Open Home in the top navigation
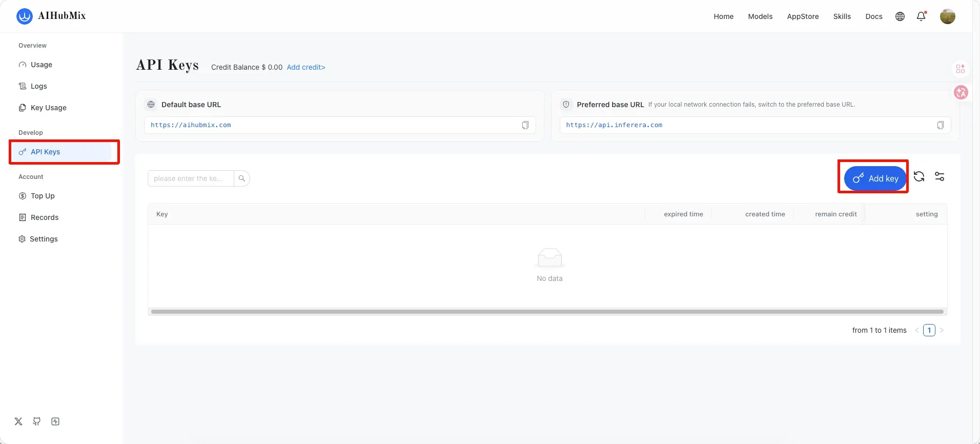Viewport: 980px width, 444px height. 724,16
